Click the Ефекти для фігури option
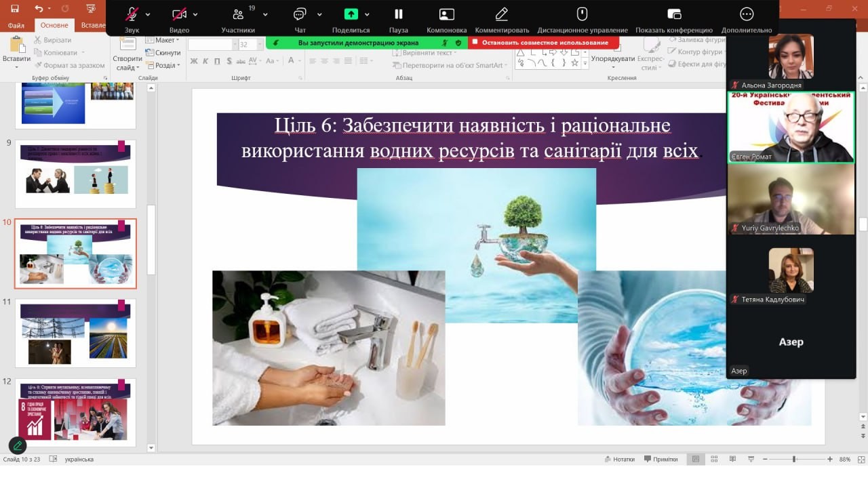Image resolution: width=868 pixels, height=488 pixels. (x=698, y=64)
